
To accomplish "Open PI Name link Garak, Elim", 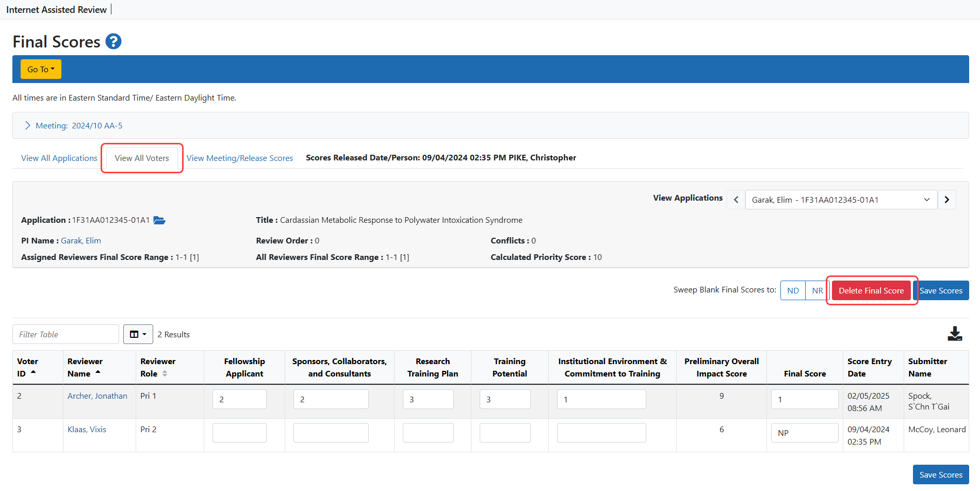I will coord(81,240).
